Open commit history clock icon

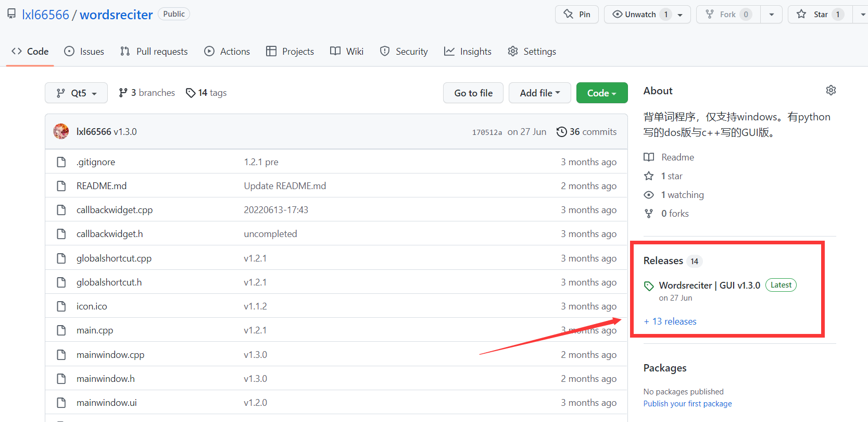tap(561, 132)
